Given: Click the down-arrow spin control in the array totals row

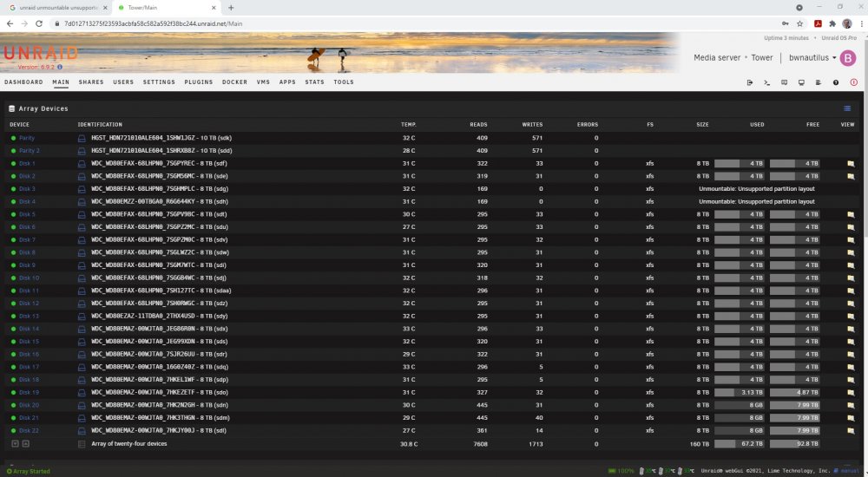Looking at the screenshot, I should pyautogui.click(x=15, y=444).
